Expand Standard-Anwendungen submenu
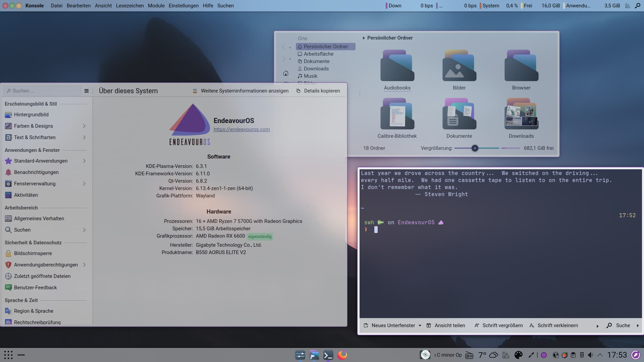The image size is (644, 362). coord(84,161)
